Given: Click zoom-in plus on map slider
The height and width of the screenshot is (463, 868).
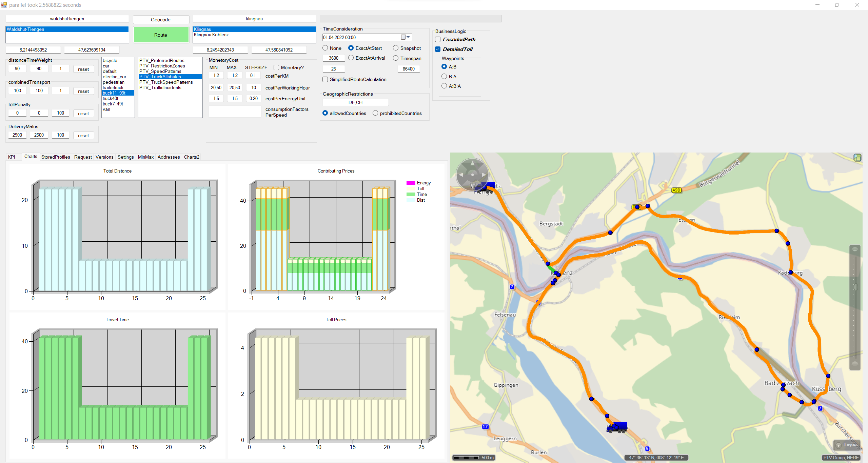Looking at the screenshot, I should tap(855, 250).
